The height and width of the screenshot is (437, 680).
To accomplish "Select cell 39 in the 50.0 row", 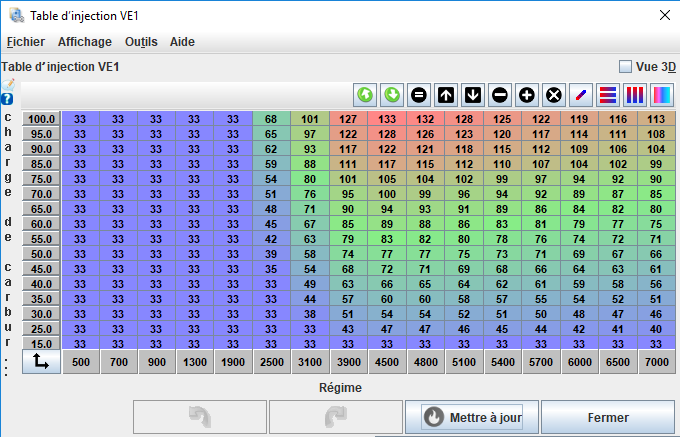I will point(271,254).
